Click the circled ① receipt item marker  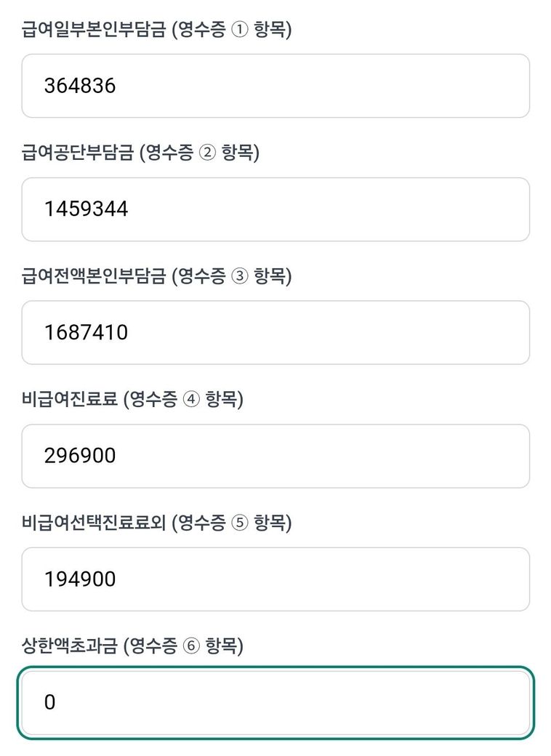pos(239,31)
